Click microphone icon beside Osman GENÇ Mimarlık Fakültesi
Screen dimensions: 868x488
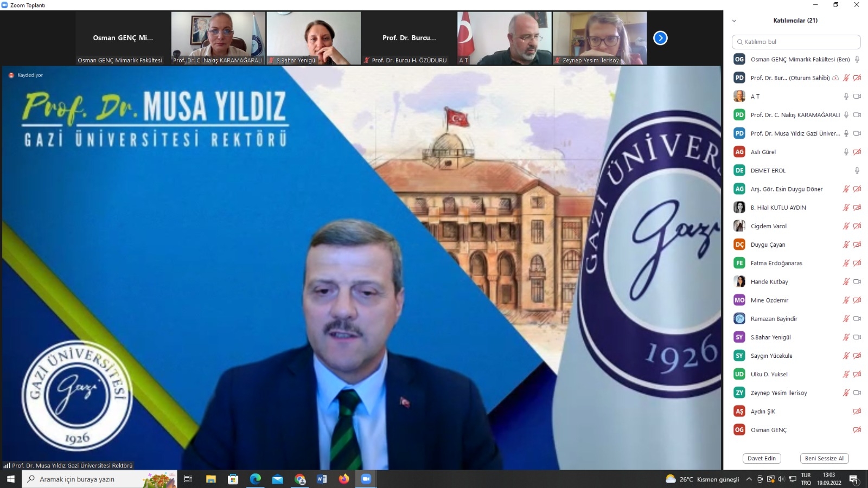857,60
